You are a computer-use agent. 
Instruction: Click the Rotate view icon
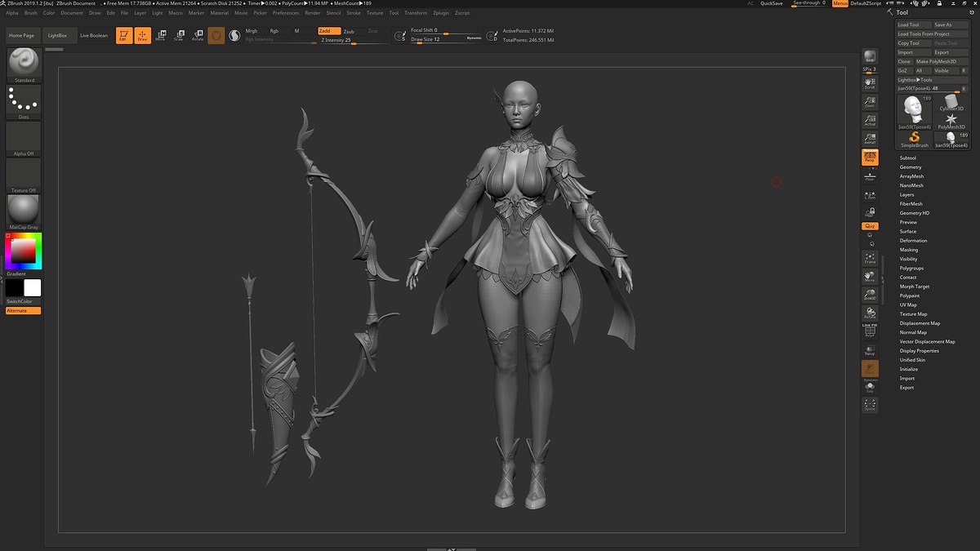pos(871,313)
